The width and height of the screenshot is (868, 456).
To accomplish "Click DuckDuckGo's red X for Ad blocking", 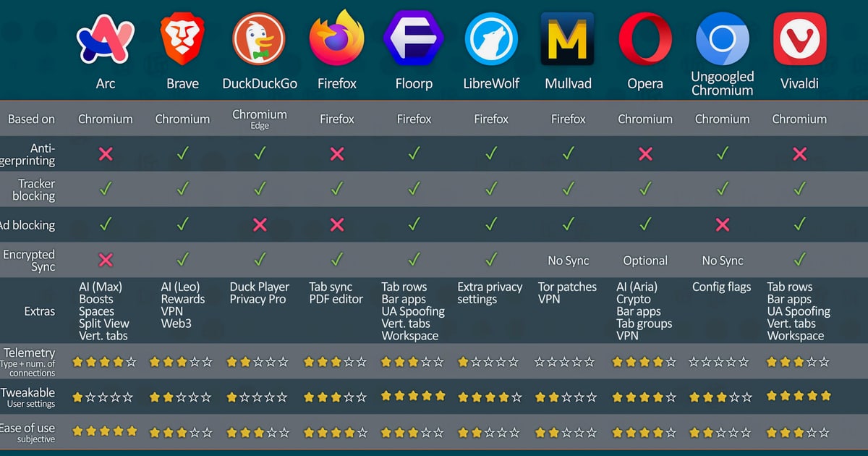I will pyautogui.click(x=260, y=225).
